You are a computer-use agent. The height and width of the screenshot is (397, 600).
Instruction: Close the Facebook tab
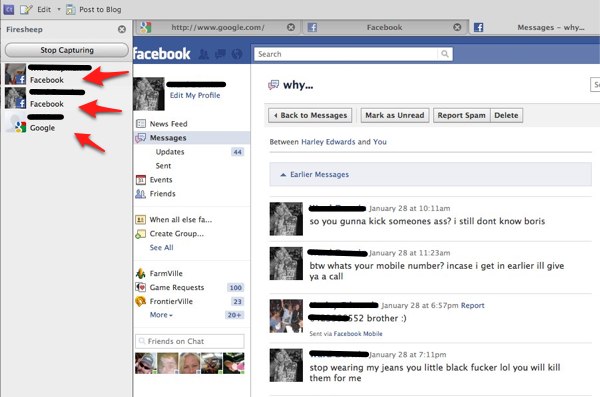pyautogui.click(x=457, y=27)
